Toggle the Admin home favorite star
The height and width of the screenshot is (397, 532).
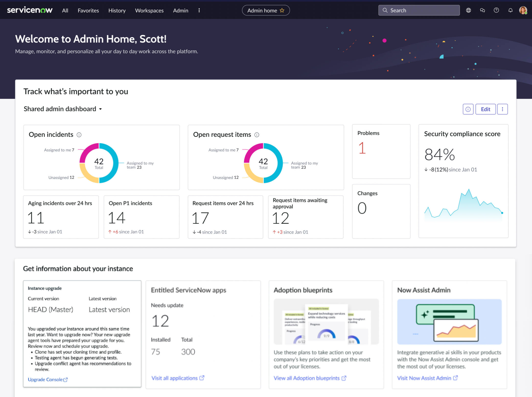click(282, 10)
